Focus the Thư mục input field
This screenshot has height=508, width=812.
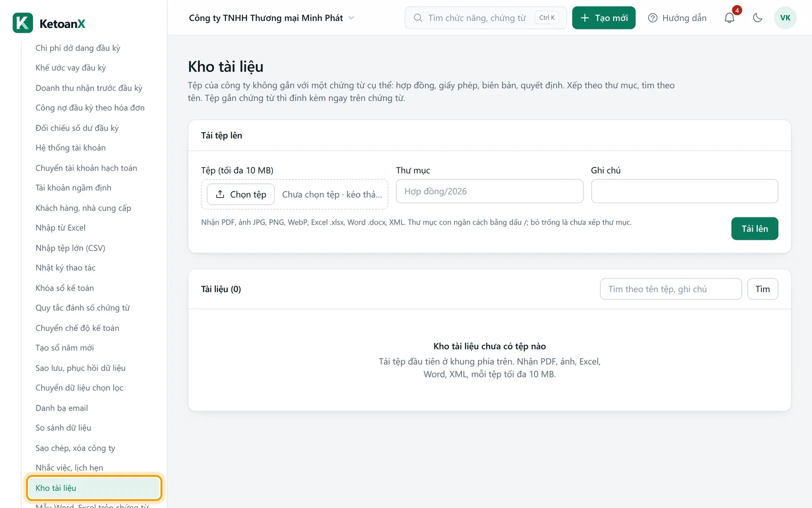[489, 192]
